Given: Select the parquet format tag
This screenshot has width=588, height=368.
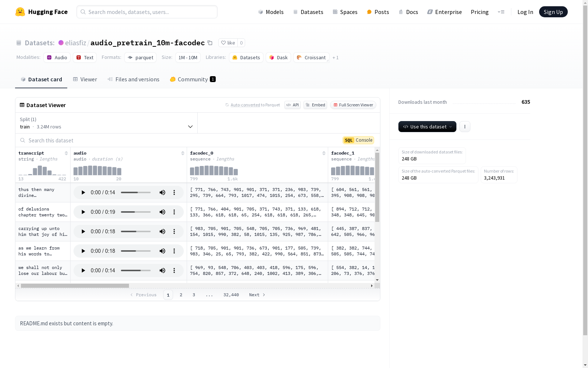Looking at the screenshot, I should pos(140,57).
